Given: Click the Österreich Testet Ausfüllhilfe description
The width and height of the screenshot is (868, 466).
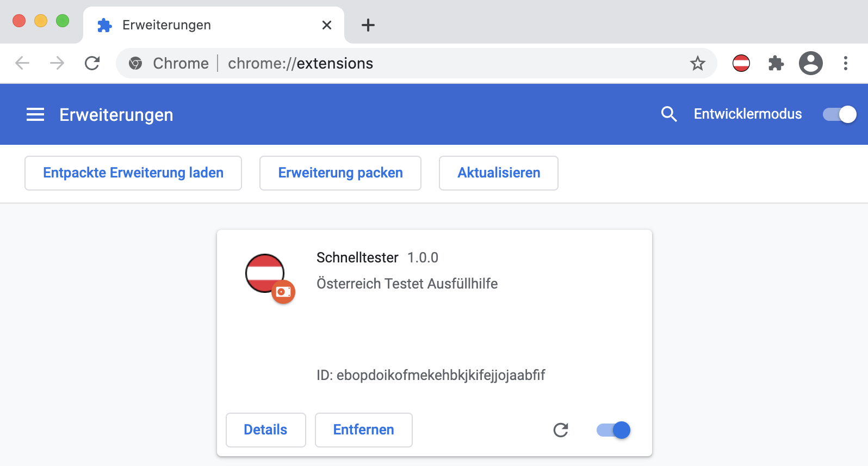Looking at the screenshot, I should pyautogui.click(x=407, y=284).
